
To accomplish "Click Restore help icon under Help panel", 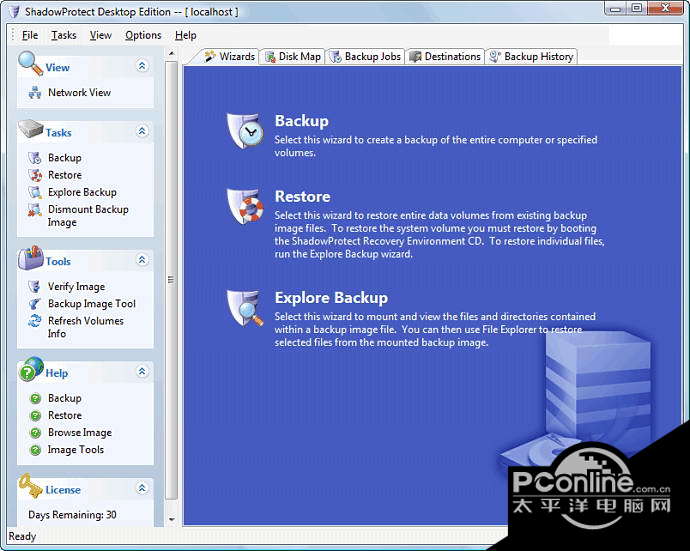I will click(35, 416).
